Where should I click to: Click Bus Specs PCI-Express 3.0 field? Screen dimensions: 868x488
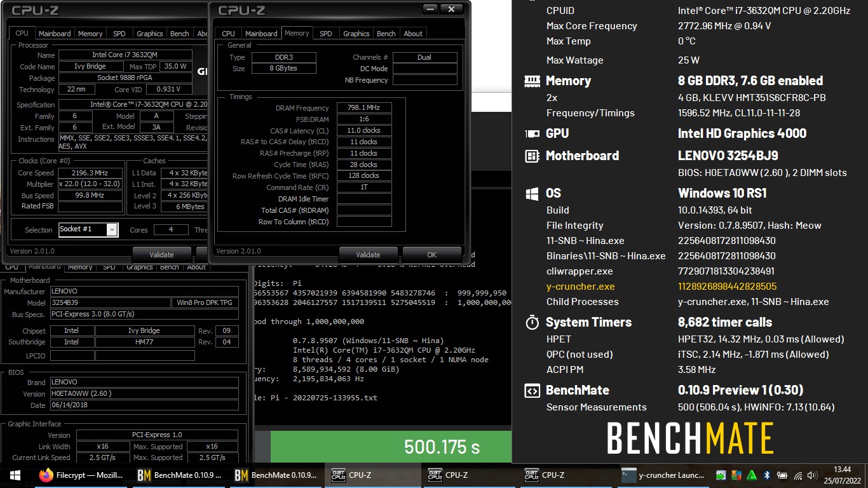tap(144, 314)
